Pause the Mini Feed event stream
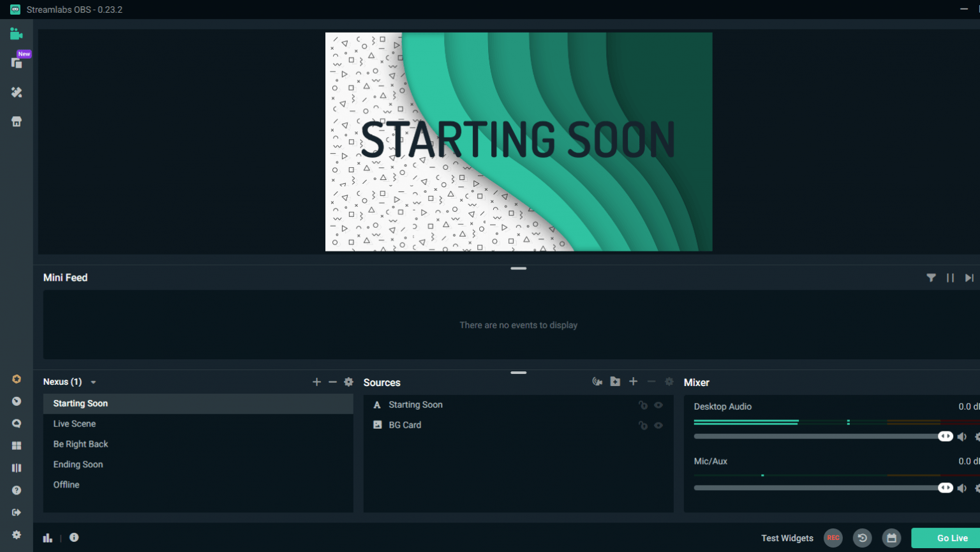Screen dimensions: 980x552 [950, 278]
